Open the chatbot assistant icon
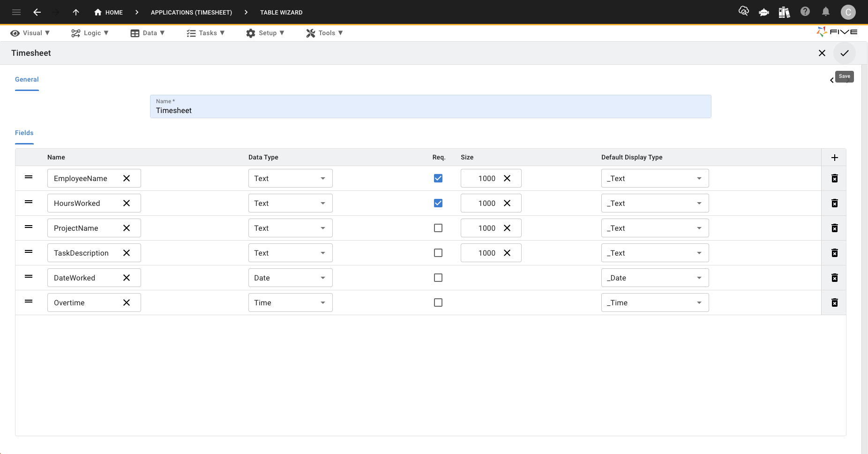The image size is (868, 454). (764, 12)
